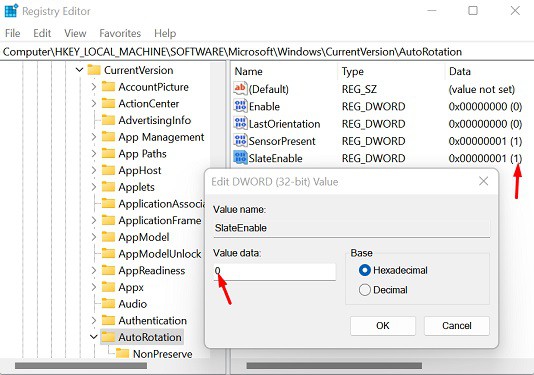
Task: Open the Favorites menu
Action: click(x=120, y=33)
